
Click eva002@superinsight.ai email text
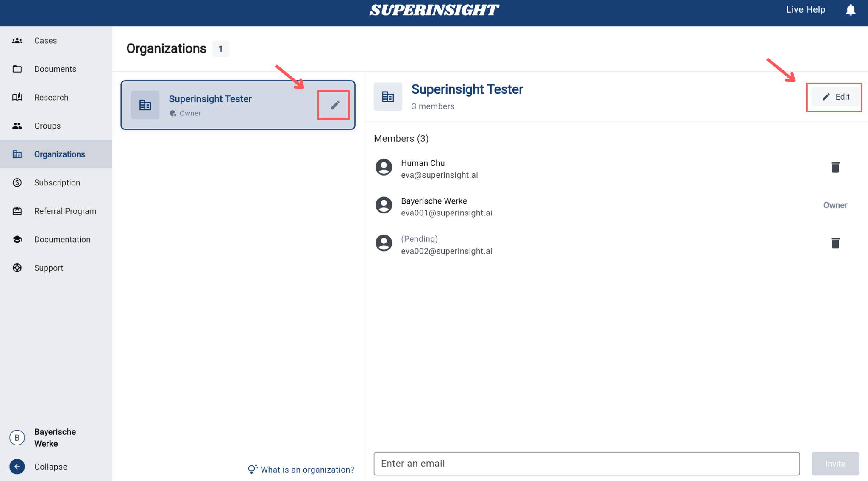[447, 251]
